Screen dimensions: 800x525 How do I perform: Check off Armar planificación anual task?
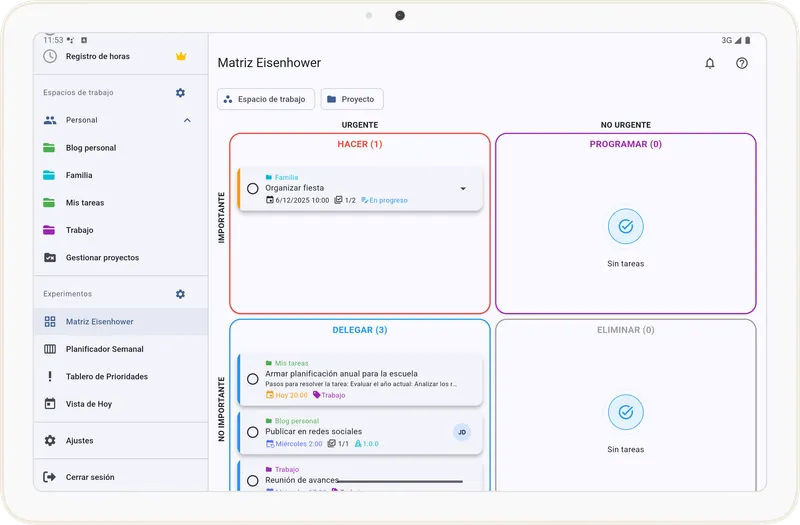click(x=253, y=379)
